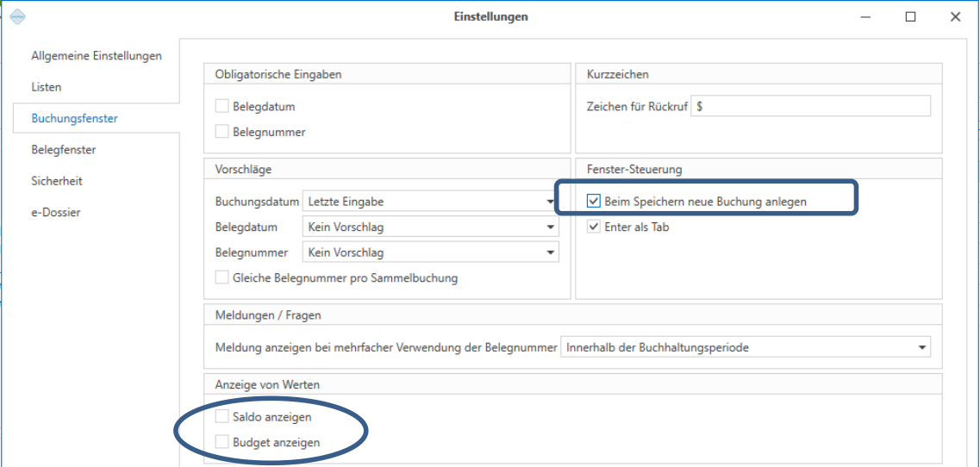Enable the Belegdatum mandatory checkbox
Image resolution: width=980 pixels, height=467 pixels.
[222, 106]
